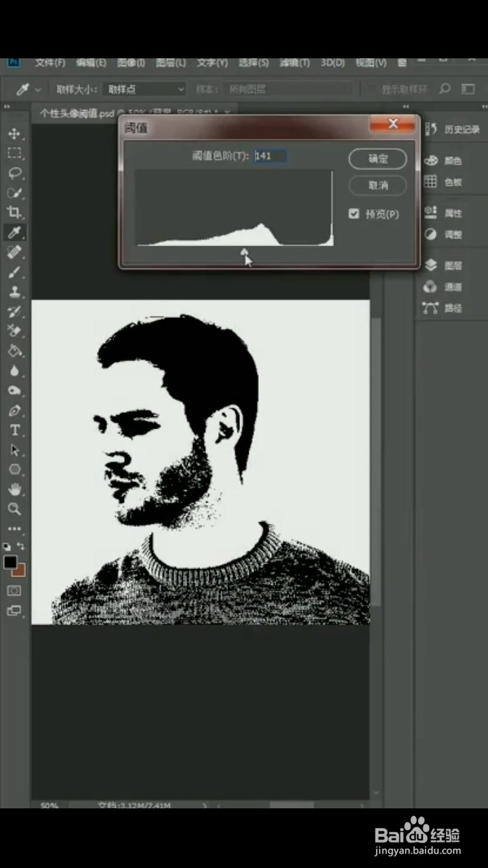
Task: Toggle Quick Mask mode
Action: point(14,591)
